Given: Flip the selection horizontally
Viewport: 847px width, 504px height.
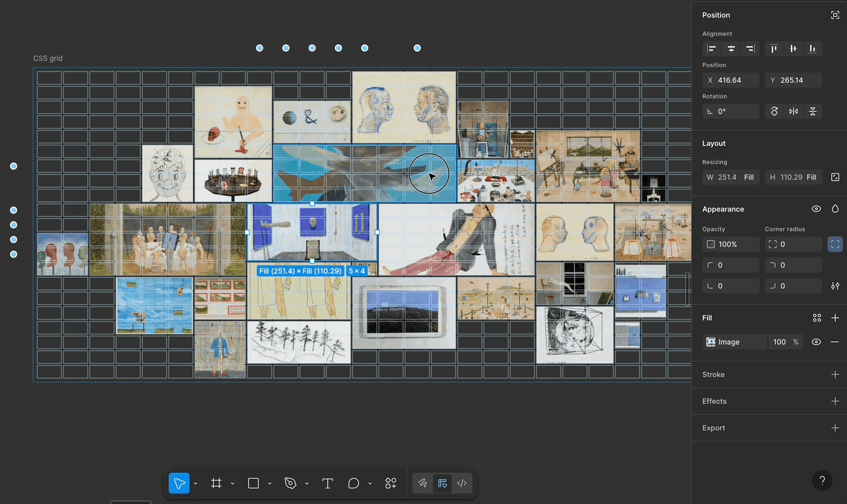Looking at the screenshot, I should click(x=794, y=111).
